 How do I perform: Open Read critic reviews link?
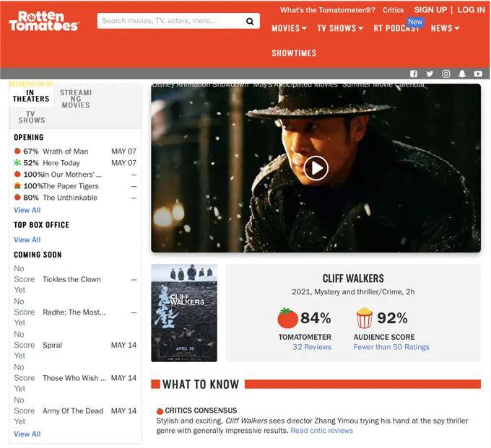point(321,431)
